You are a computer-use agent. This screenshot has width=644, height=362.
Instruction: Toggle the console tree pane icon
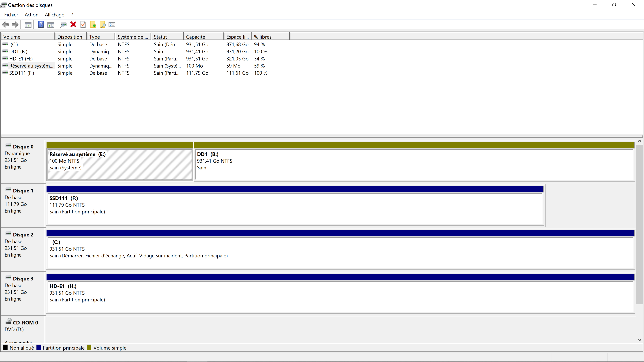[28, 24]
